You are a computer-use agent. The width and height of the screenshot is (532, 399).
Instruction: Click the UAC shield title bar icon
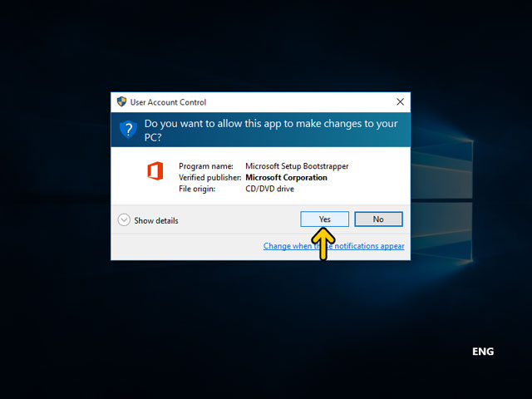click(121, 101)
